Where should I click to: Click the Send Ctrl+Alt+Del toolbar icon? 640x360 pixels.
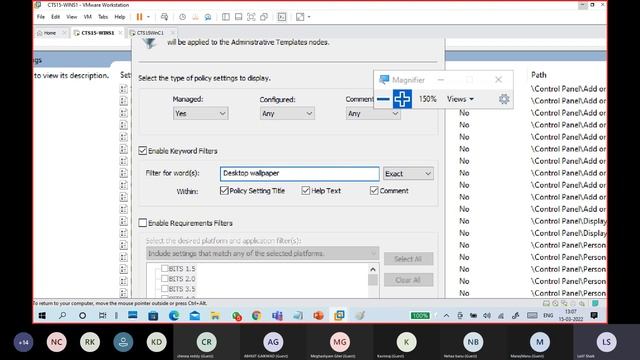pos(164,17)
